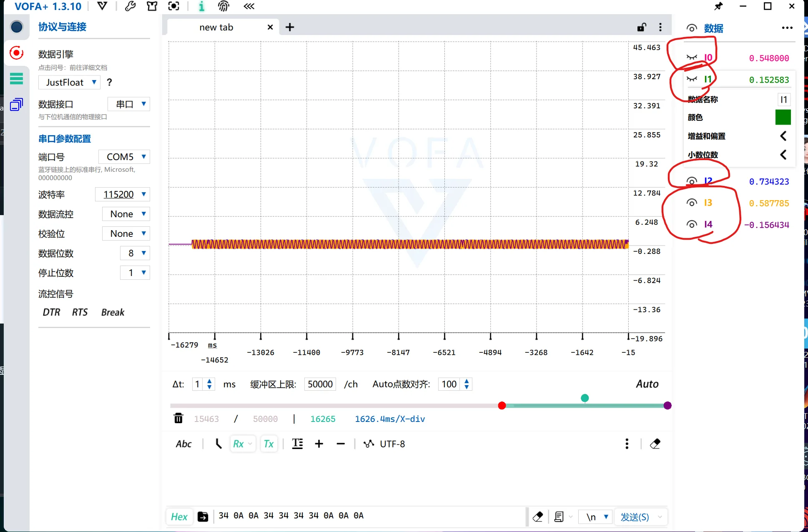Hide the I4 channel
This screenshot has height=532, width=808.
point(692,224)
